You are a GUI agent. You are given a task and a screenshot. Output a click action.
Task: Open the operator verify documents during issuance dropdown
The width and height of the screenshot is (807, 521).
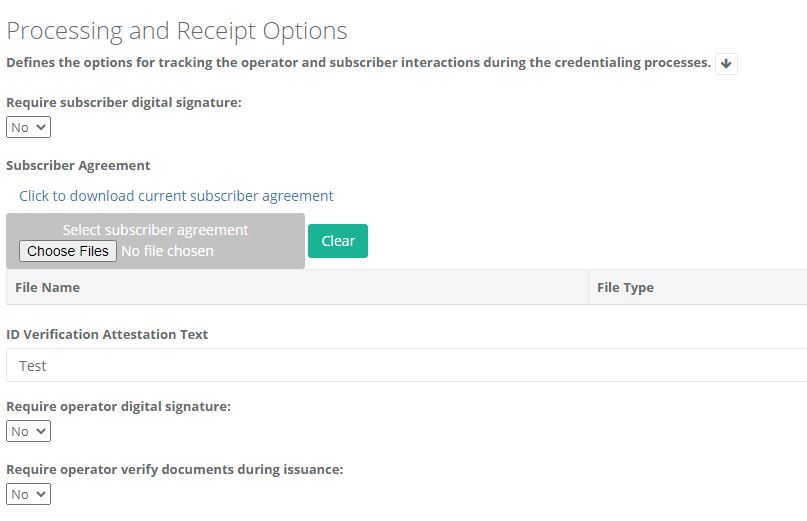[28, 494]
